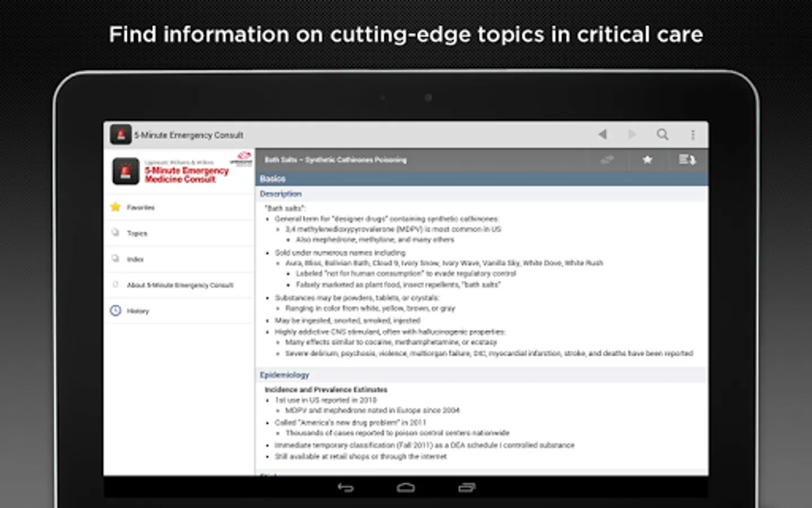Tap the '1st use in US reported in 2010' line
Viewport: 812px width, 508px height.
pos(325,400)
